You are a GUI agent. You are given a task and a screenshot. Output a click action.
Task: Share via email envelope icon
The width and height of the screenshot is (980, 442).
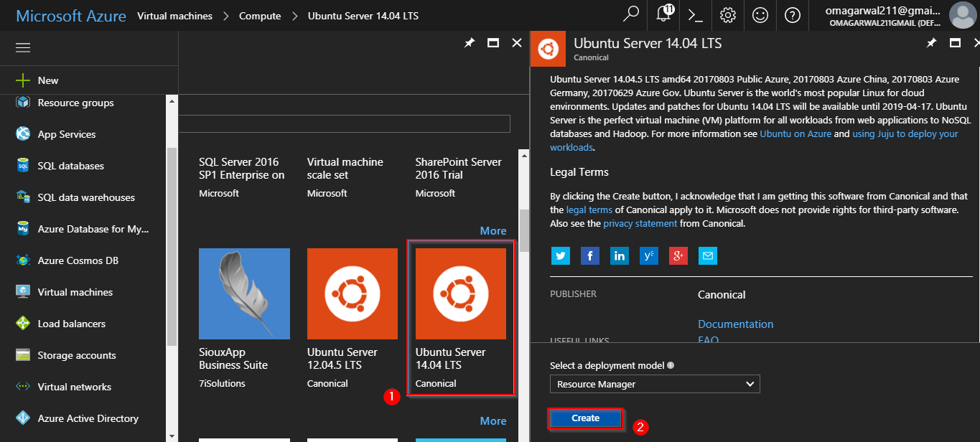[707, 255]
